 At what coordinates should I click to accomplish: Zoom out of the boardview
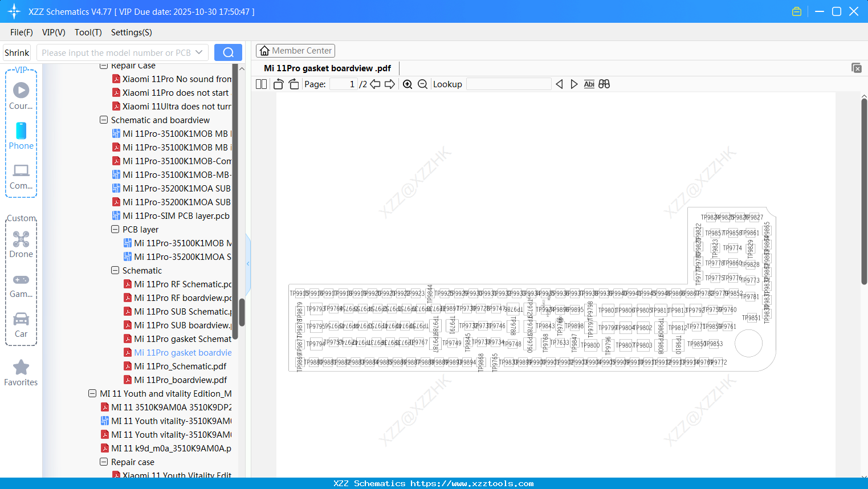tap(422, 84)
